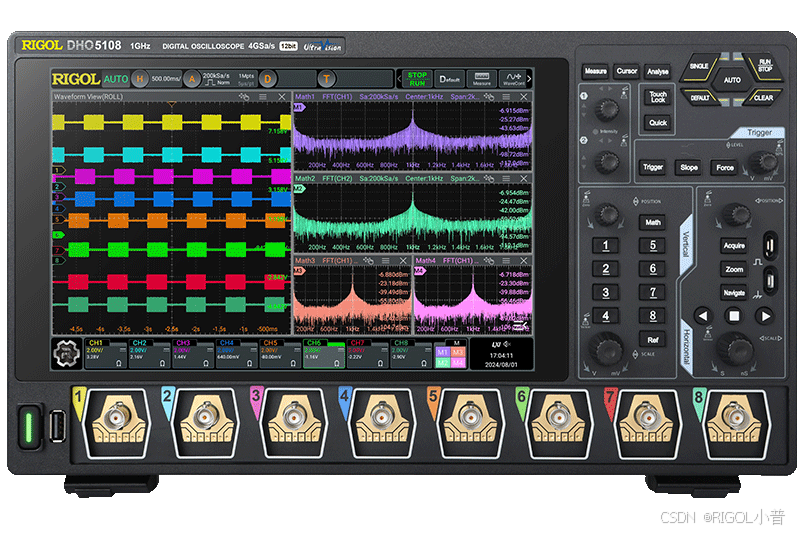Viewport: 800px width, 533px height.
Task: Click the horizontal SCALE knob
Action: 735,349
